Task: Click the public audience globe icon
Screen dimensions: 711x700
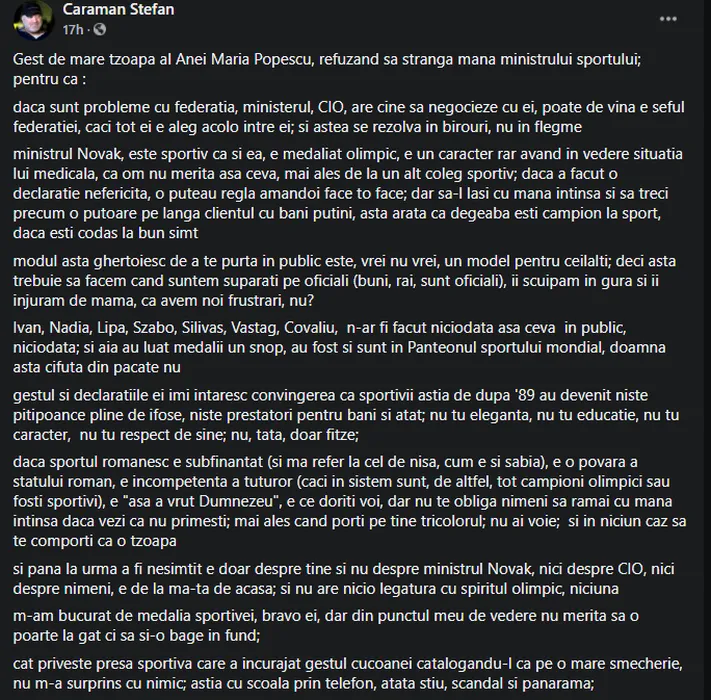Action: [x=100, y=29]
